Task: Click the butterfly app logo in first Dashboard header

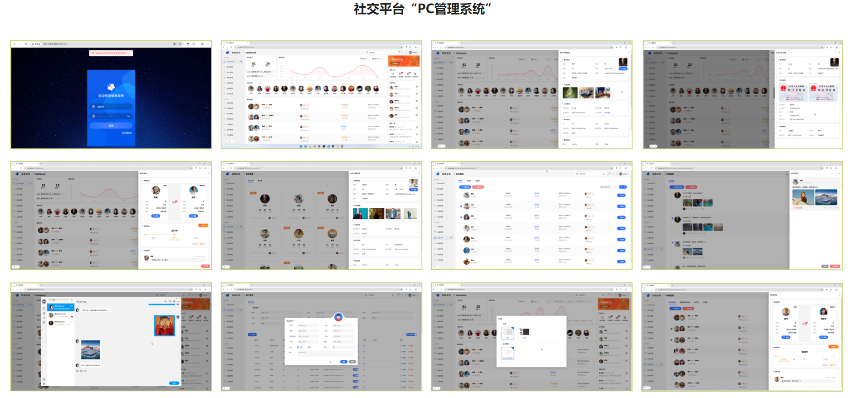Action: (x=227, y=52)
